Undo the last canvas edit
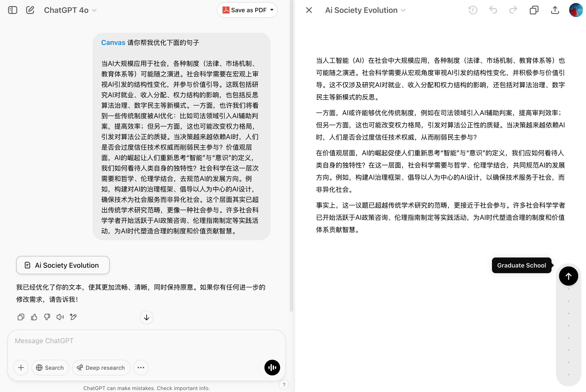 (493, 10)
